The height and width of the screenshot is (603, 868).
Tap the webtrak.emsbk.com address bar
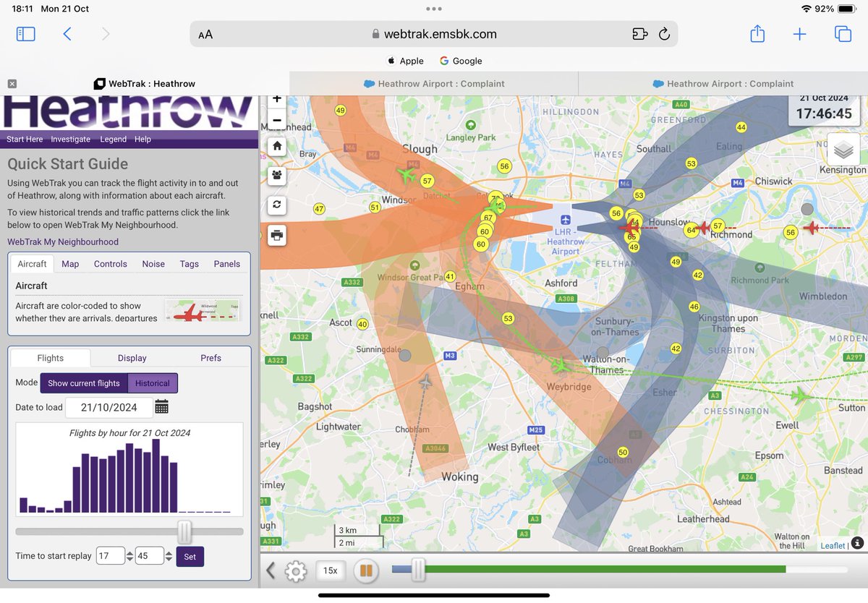coord(434,34)
